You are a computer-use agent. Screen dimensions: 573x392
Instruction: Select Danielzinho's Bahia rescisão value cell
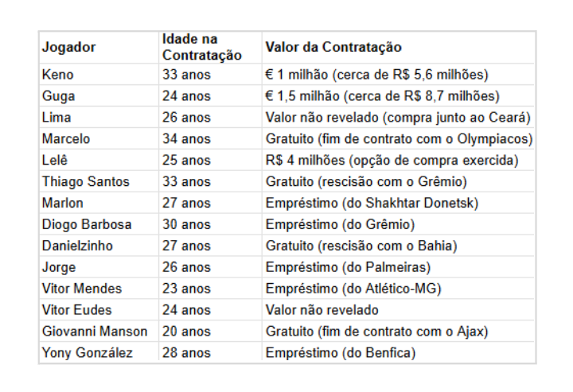click(x=399, y=246)
